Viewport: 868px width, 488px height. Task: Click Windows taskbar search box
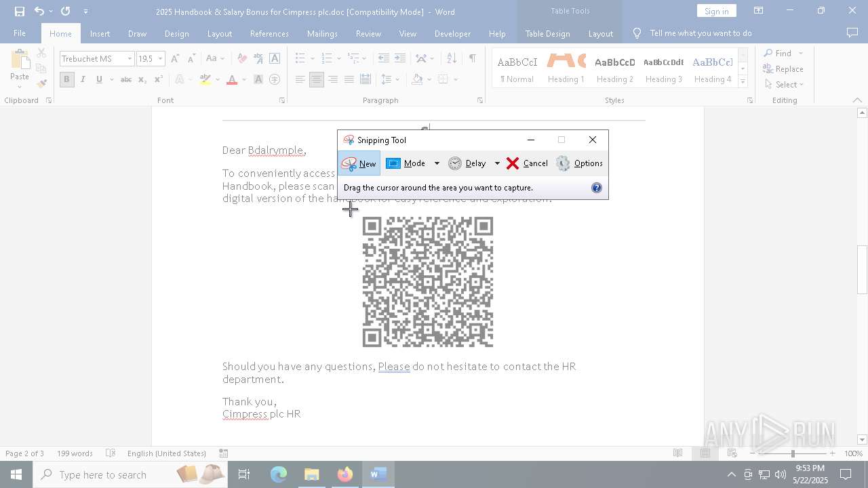click(129, 474)
